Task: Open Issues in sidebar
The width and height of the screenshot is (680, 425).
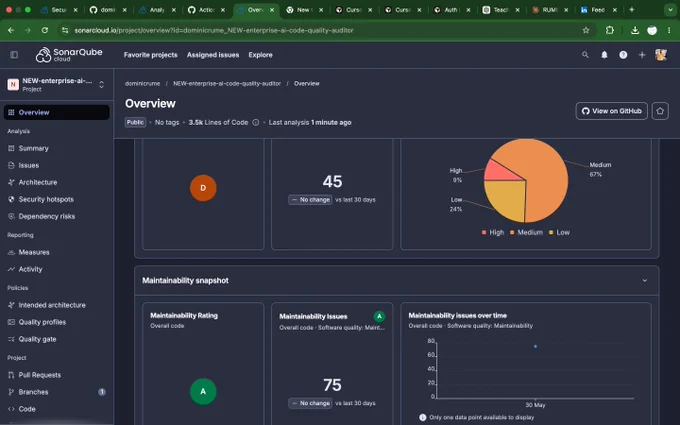Action: 56,165
